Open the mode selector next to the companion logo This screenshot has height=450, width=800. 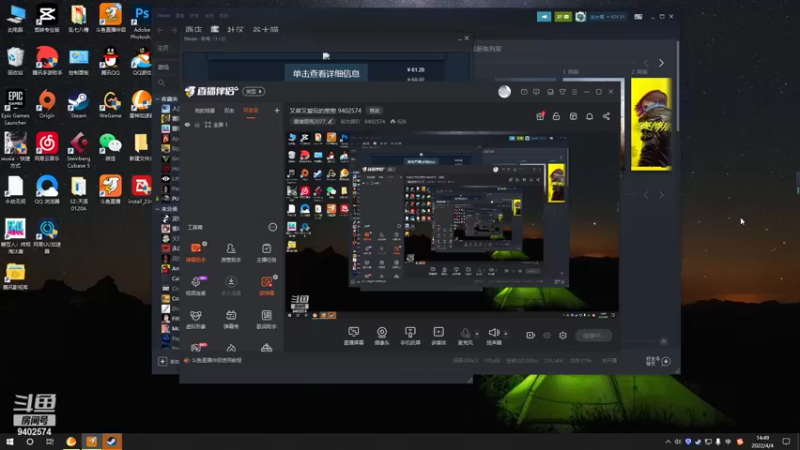pos(254,91)
